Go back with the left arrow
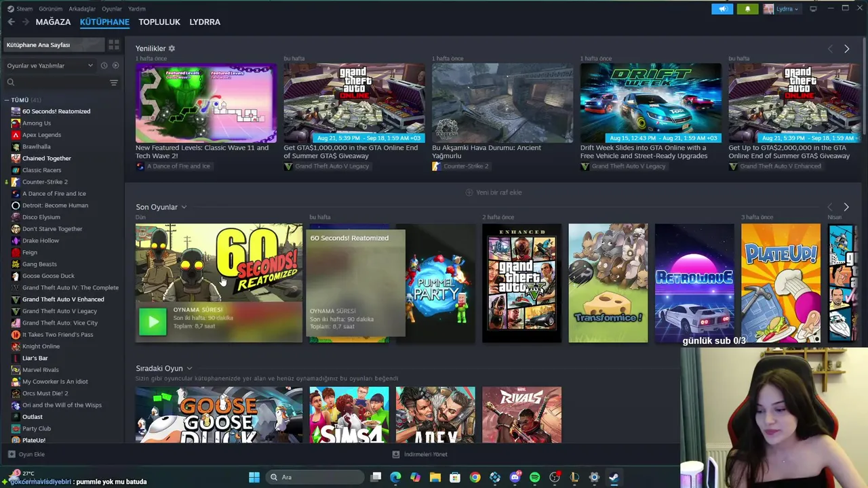 tap(11, 22)
